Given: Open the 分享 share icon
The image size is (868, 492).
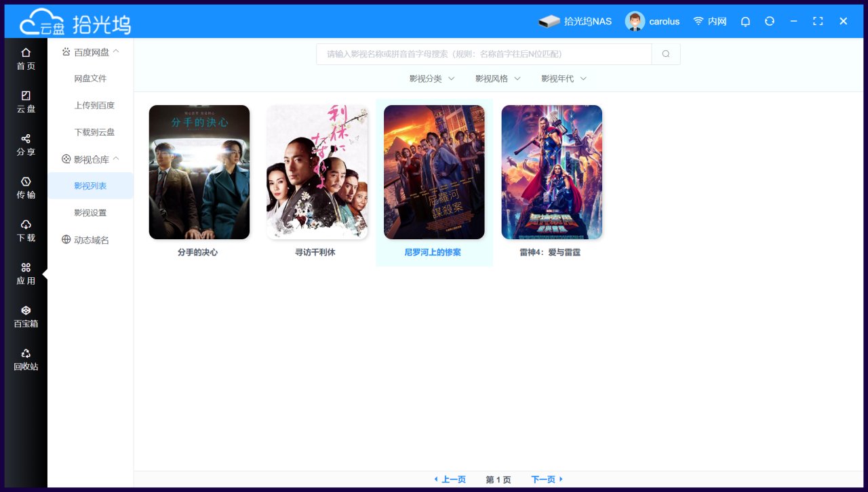Looking at the screenshot, I should [x=26, y=138].
